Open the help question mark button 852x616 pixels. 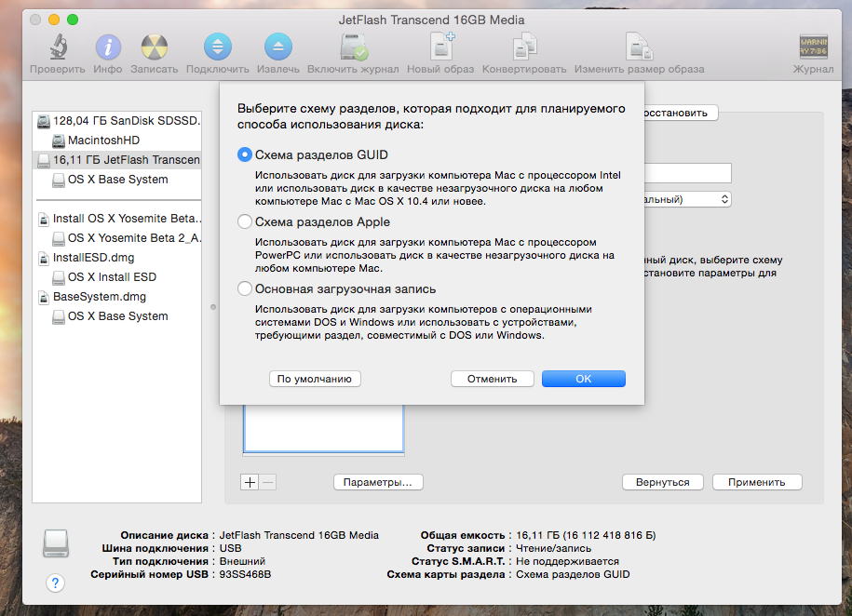click(55, 583)
